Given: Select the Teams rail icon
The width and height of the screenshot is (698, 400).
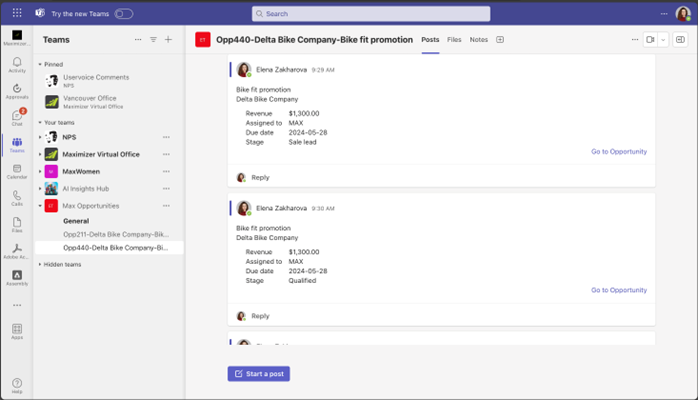Looking at the screenshot, I should coord(17,145).
